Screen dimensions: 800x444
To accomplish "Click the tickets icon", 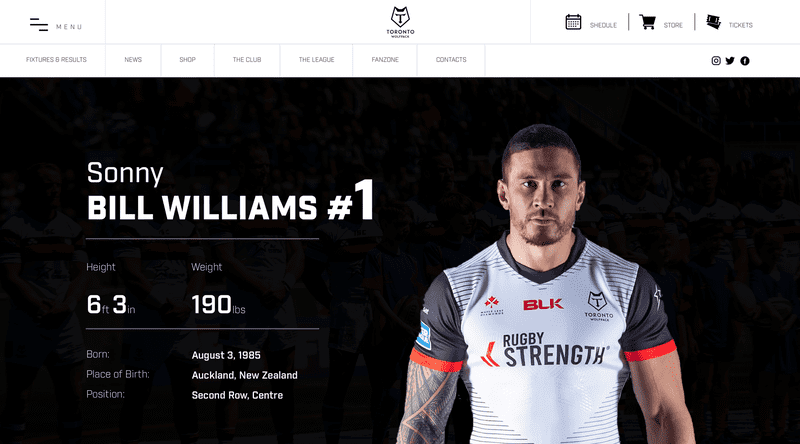I will pos(713,22).
